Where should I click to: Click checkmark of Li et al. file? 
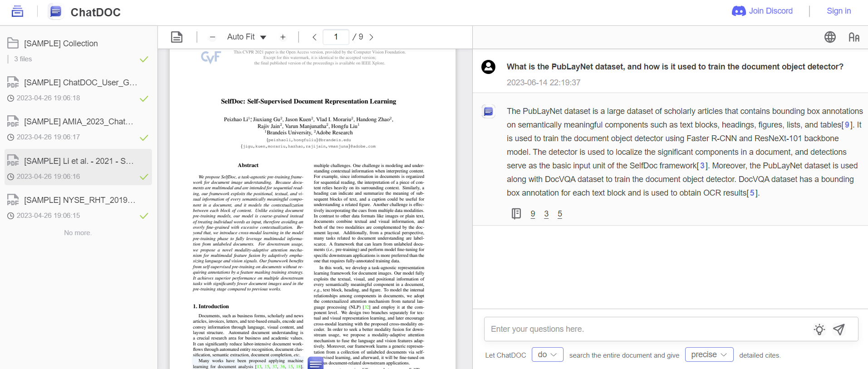click(144, 177)
